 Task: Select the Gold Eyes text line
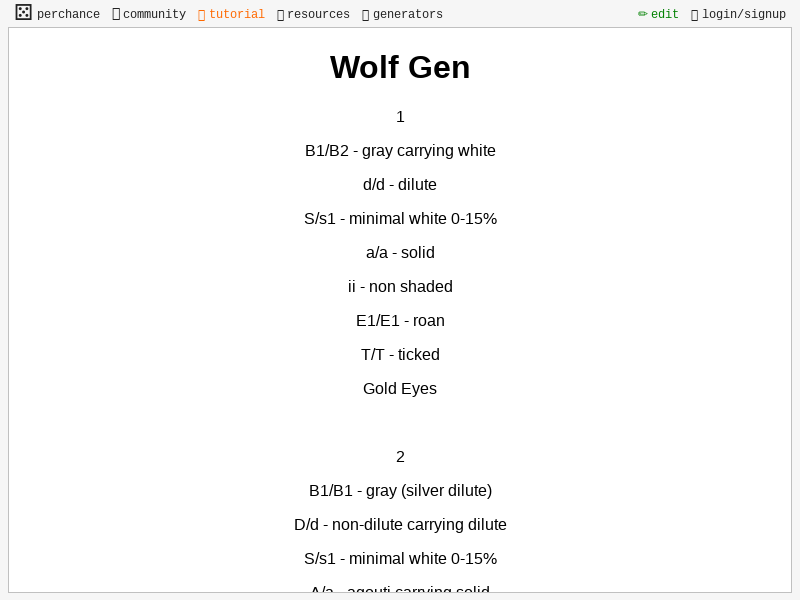pyautogui.click(x=400, y=388)
